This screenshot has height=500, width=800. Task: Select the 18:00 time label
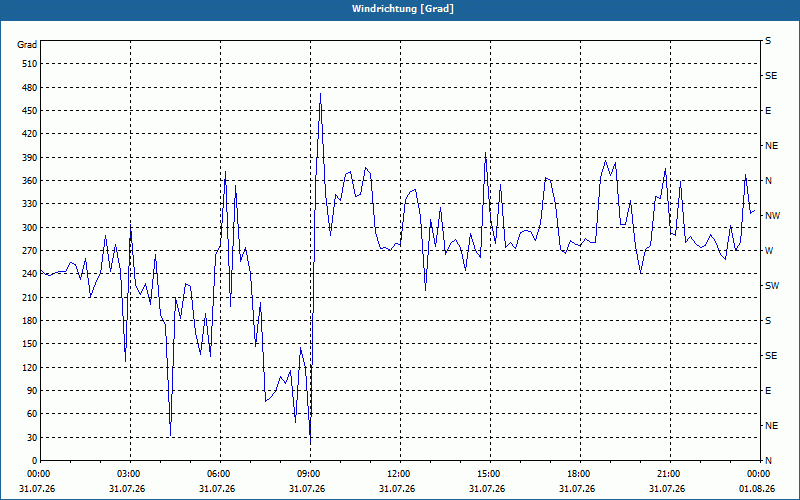tap(577, 474)
